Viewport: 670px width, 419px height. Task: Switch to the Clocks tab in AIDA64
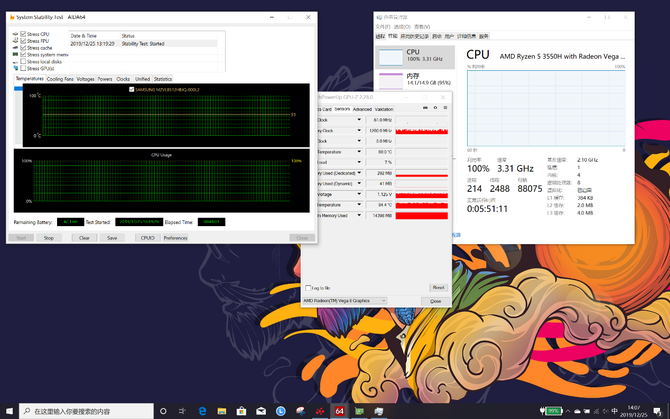click(123, 79)
